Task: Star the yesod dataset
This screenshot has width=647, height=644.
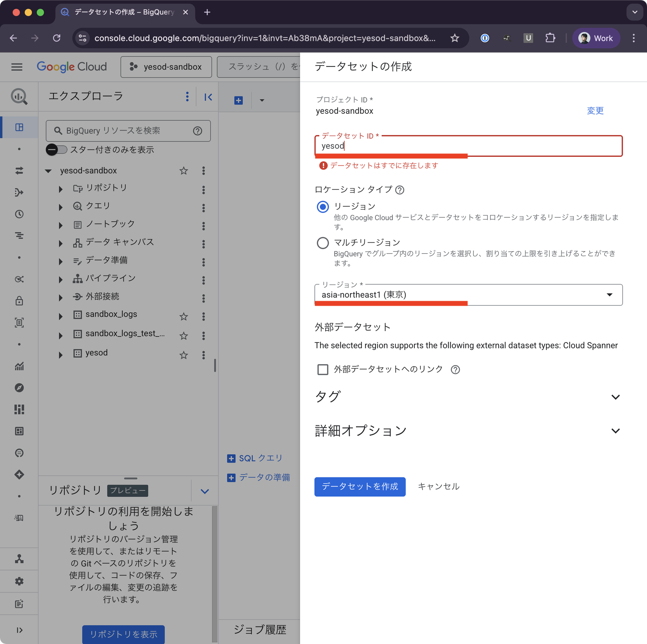Action: point(184,355)
